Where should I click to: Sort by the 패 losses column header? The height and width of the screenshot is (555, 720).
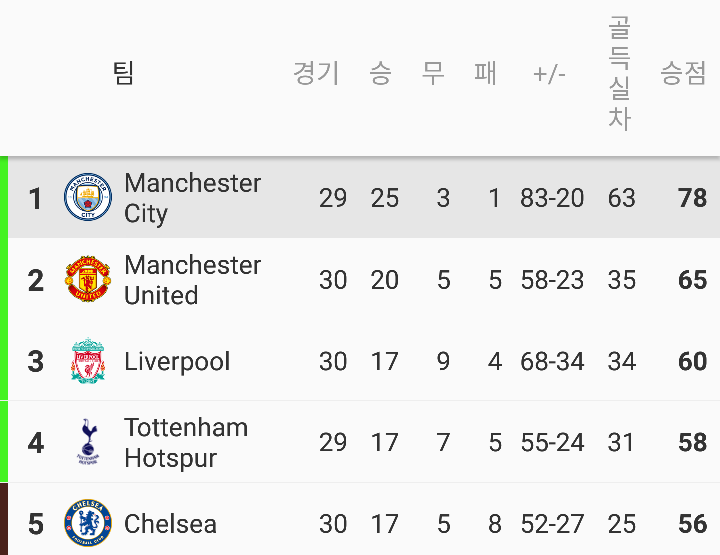coord(485,73)
